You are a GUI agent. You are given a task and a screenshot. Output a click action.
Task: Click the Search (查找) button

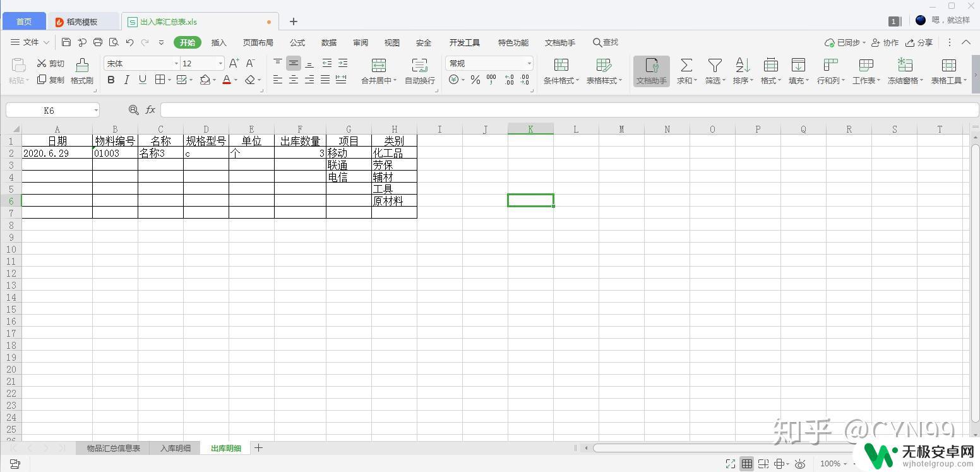pos(606,42)
